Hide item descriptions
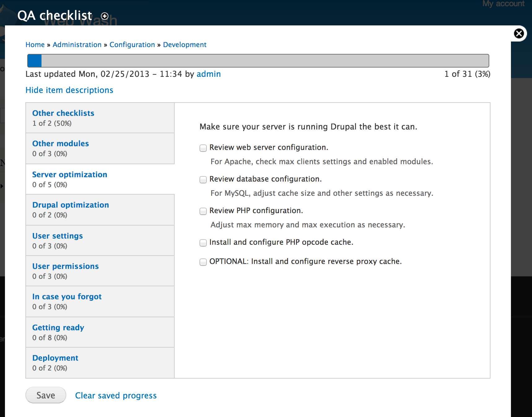Screen dimensions: 532x417 tap(69, 90)
